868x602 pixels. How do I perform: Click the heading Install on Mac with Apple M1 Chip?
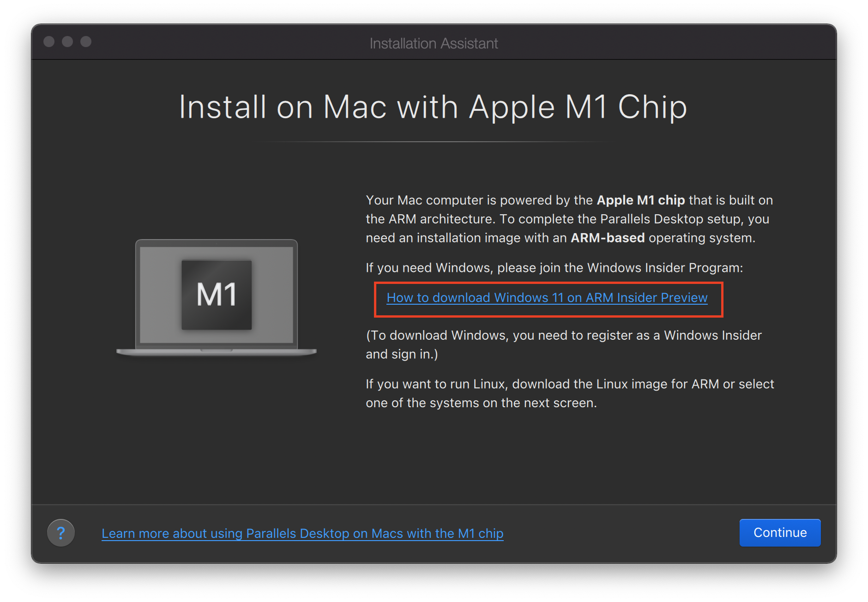(433, 107)
